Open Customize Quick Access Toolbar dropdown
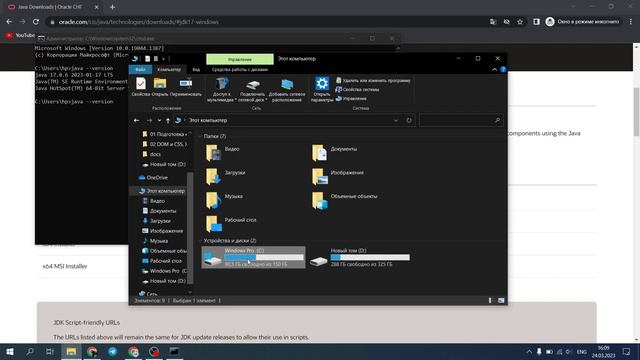 163,59
